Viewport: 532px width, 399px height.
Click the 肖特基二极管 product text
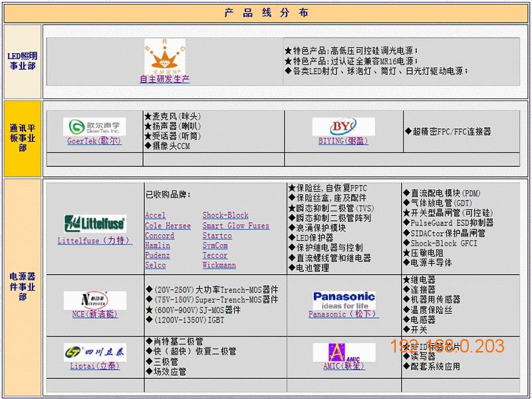point(174,341)
